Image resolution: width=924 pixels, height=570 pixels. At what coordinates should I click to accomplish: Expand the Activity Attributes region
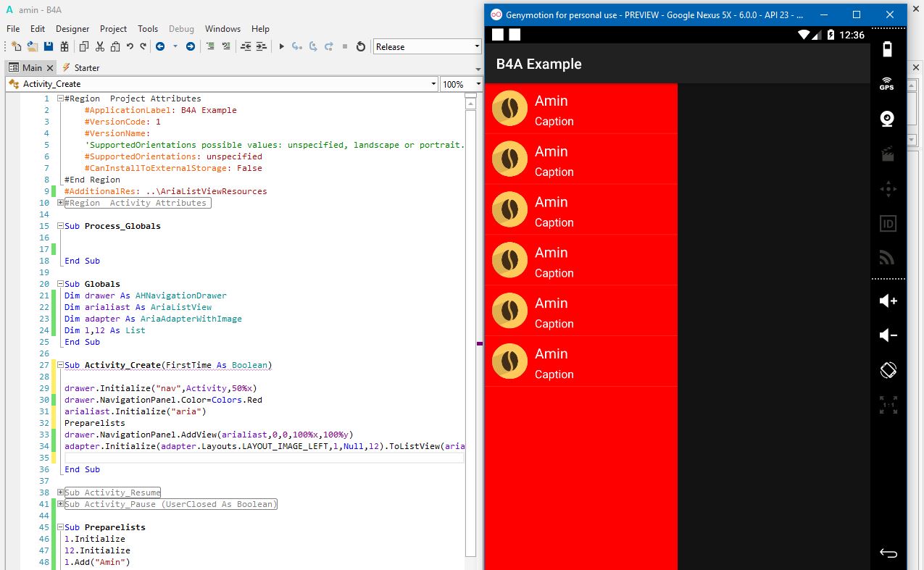(x=60, y=203)
